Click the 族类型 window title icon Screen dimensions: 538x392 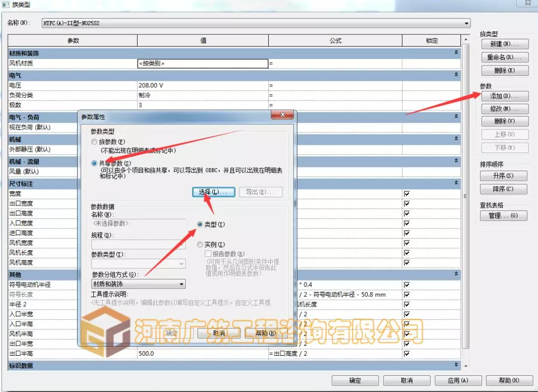click(x=6, y=4)
